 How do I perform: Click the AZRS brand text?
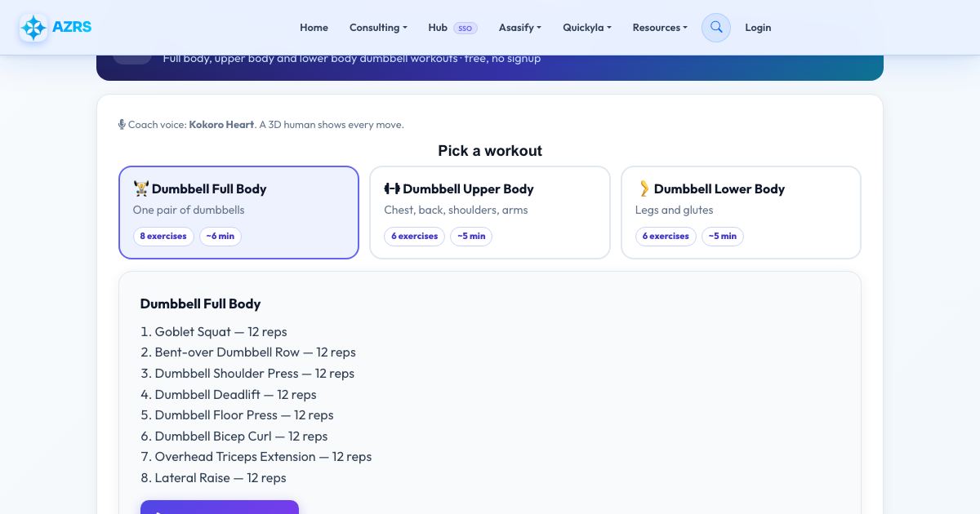click(x=72, y=27)
